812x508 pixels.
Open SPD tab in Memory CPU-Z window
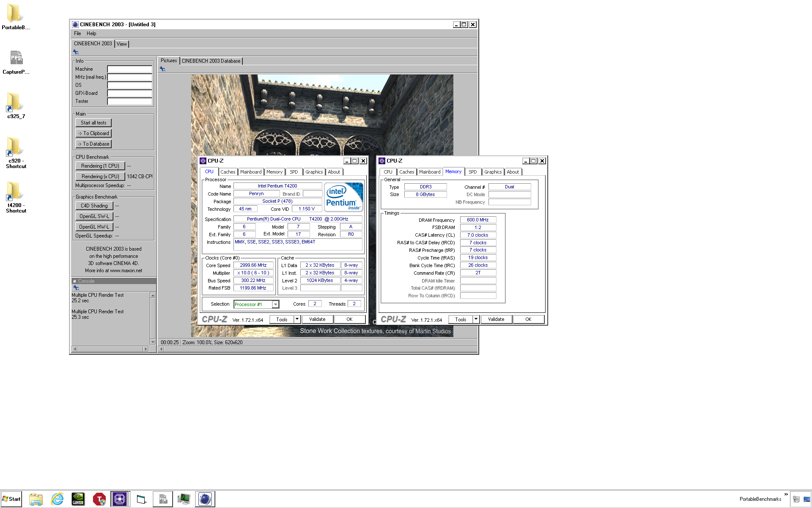click(473, 172)
